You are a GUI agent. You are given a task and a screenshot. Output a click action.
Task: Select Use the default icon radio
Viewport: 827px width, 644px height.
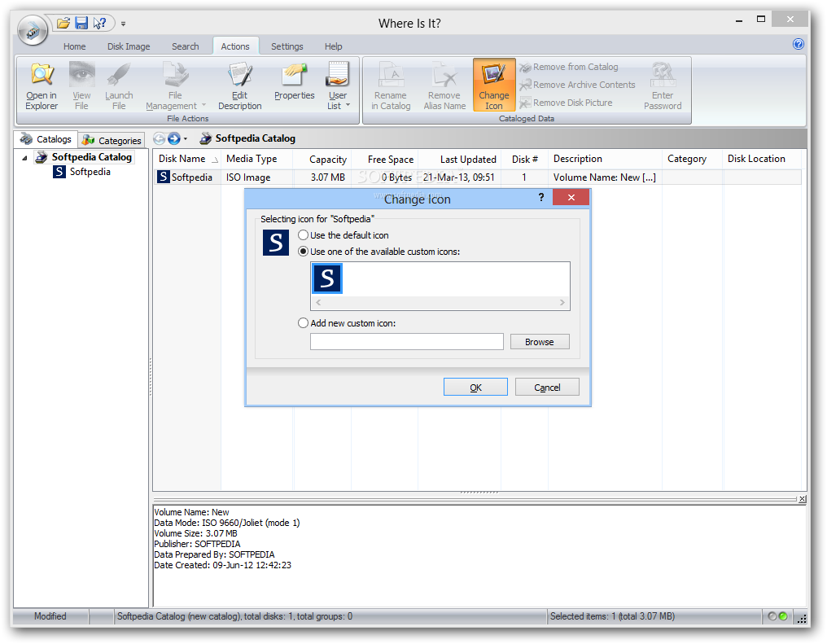[304, 235]
